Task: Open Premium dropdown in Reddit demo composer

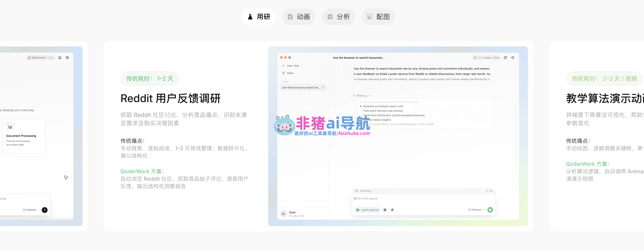Action: coord(477,210)
